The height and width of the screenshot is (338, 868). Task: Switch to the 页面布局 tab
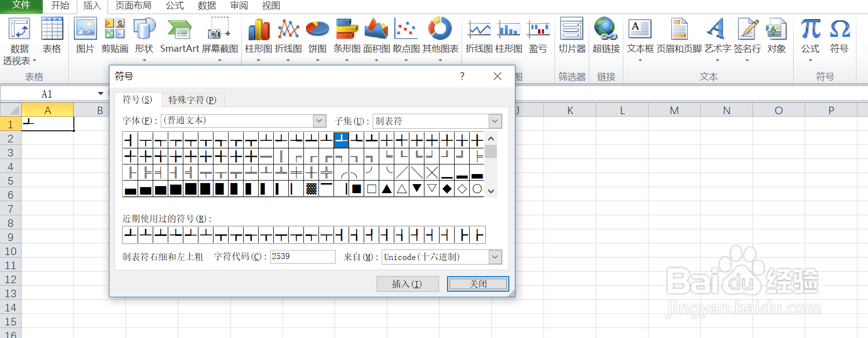pyautogui.click(x=133, y=6)
